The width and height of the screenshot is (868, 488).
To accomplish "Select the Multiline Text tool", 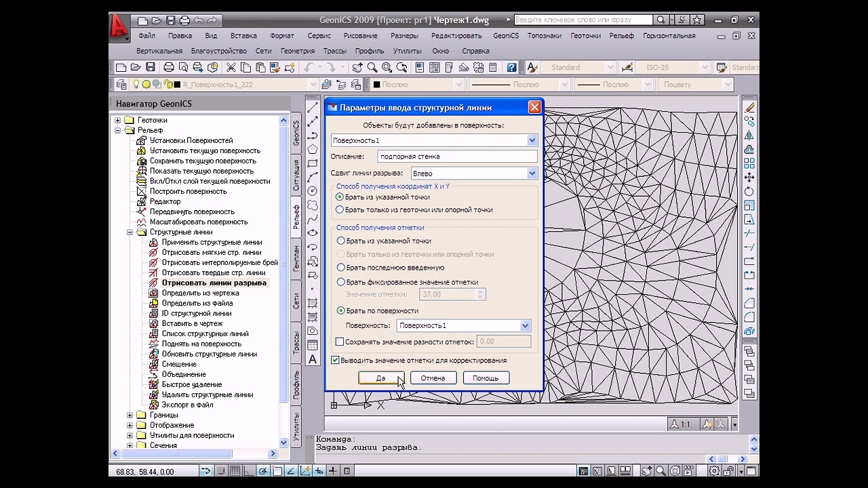I will [313, 359].
